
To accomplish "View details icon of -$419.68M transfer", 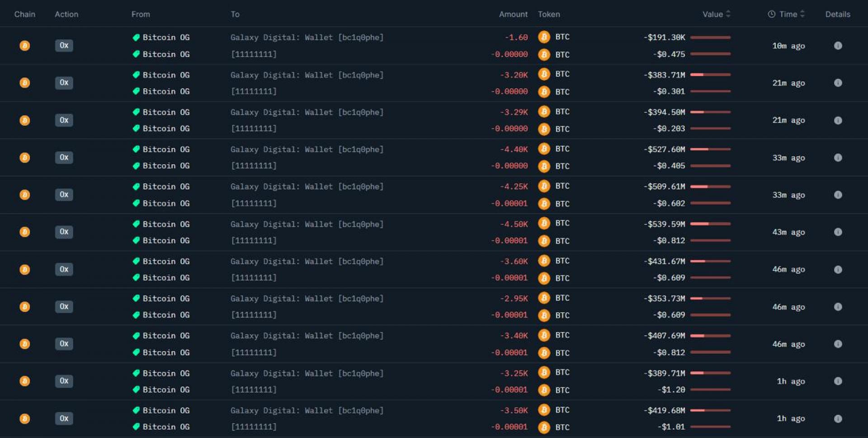I will (838, 419).
